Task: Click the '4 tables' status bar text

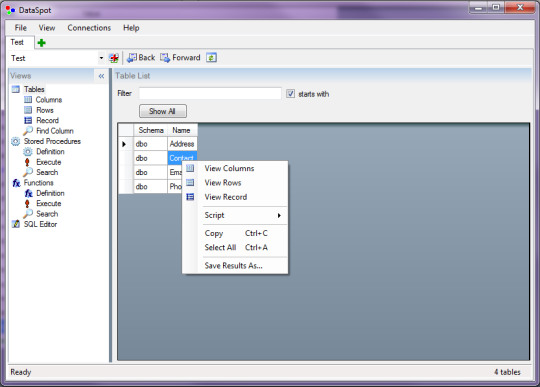Action: tap(507, 372)
